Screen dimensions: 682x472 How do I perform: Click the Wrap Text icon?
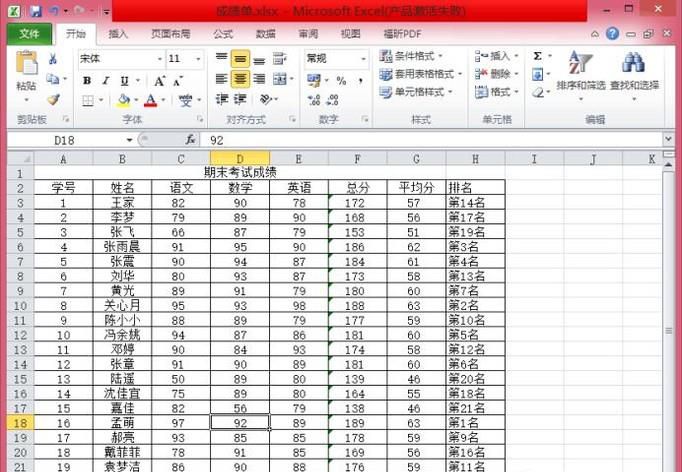(280, 58)
